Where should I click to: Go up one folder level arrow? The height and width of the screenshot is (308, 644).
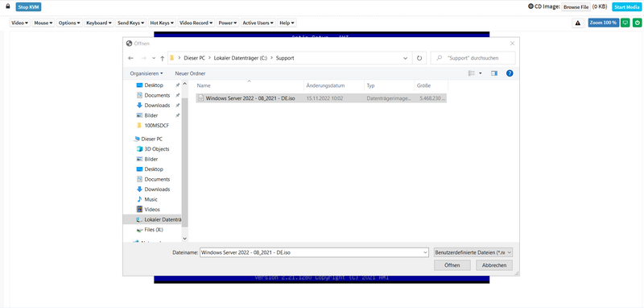click(163, 58)
